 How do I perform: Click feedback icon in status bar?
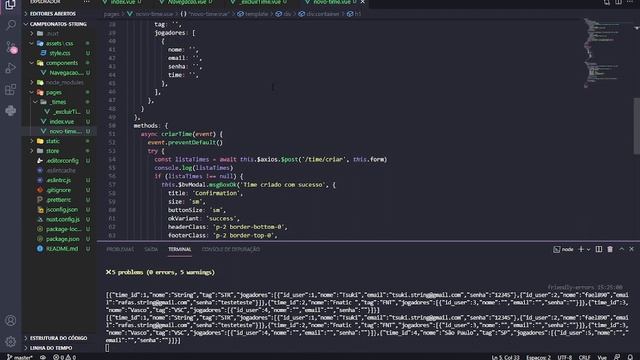pos(617,357)
